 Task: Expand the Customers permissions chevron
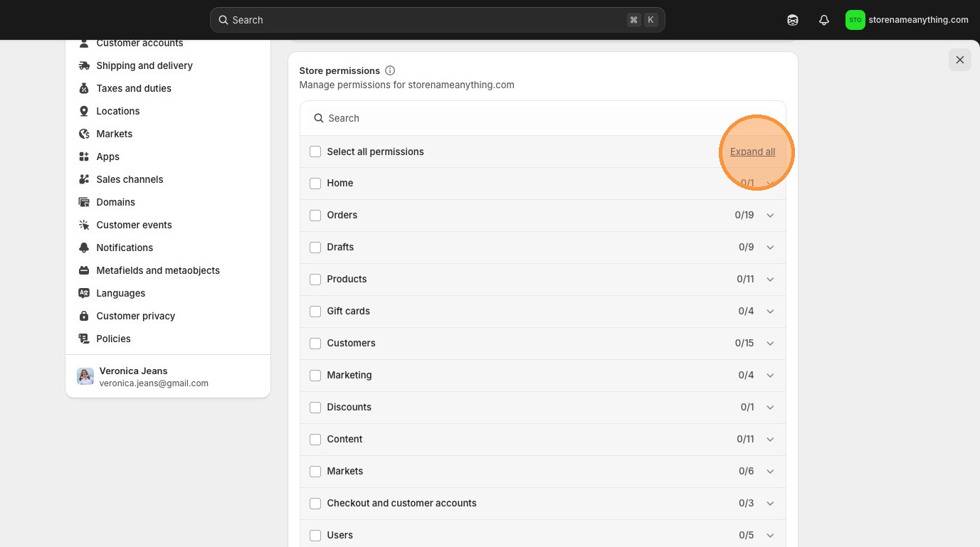pyautogui.click(x=770, y=344)
